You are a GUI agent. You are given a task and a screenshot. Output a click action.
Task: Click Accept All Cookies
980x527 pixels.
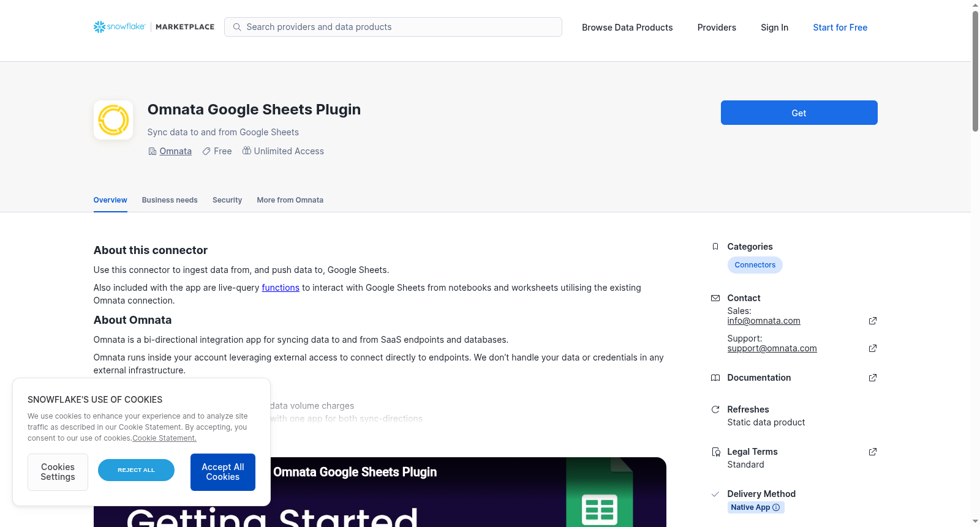(223, 472)
